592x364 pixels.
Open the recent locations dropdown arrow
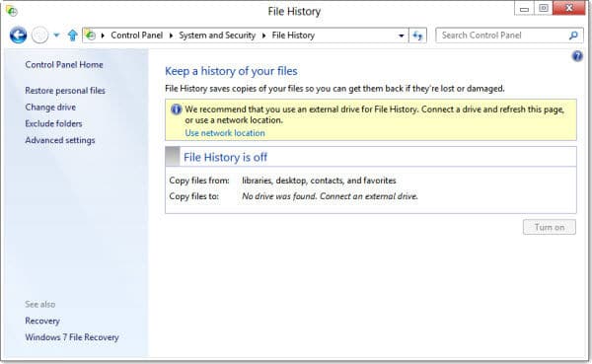[56, 36]
